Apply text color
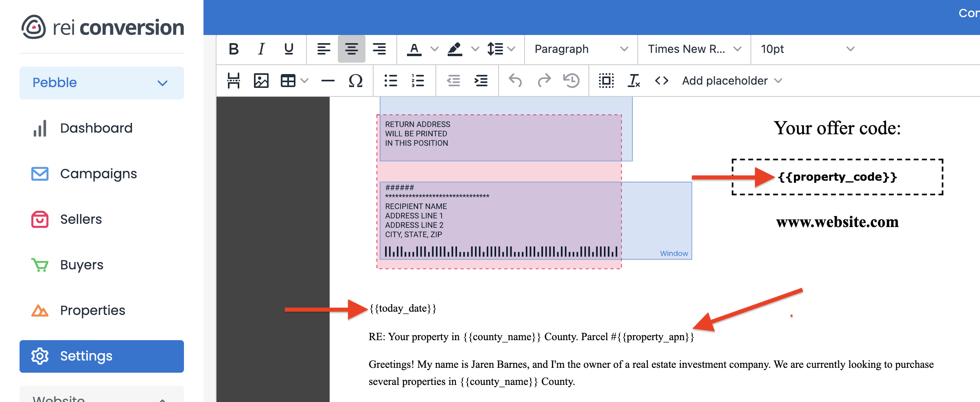This screenshot has width=980, height=402. pos(414,49)
